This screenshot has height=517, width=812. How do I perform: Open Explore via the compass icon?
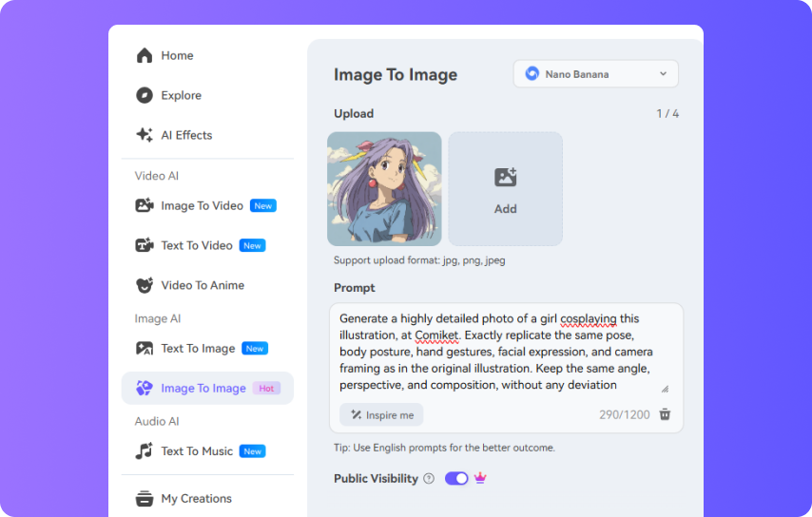pyautogui.click(x=145, y=95)
